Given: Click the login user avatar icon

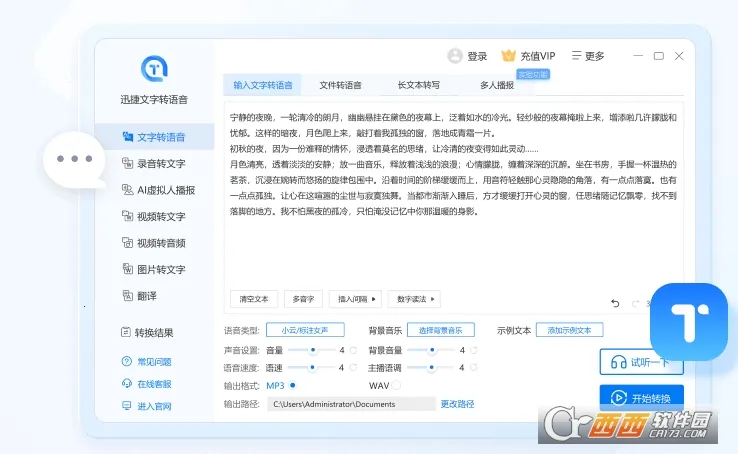Looking at the screenshot, I should click(x=455, y=56).
